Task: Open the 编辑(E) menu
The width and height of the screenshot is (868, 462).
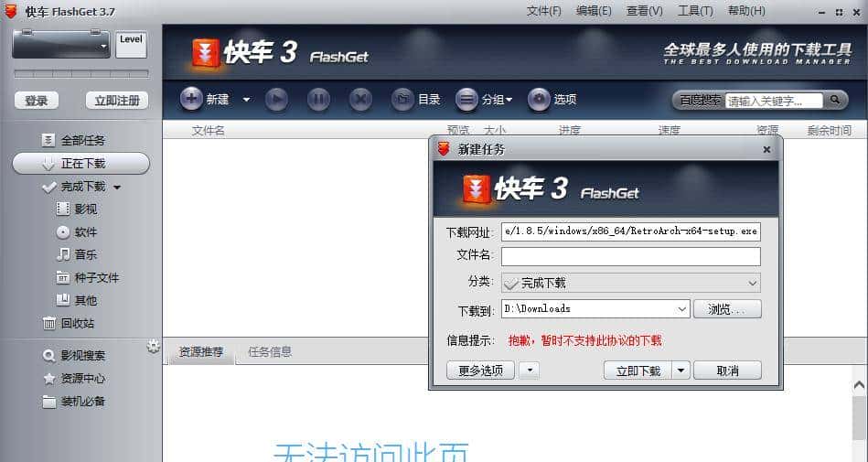Action: pyautogui.click(x=594, y=11)
